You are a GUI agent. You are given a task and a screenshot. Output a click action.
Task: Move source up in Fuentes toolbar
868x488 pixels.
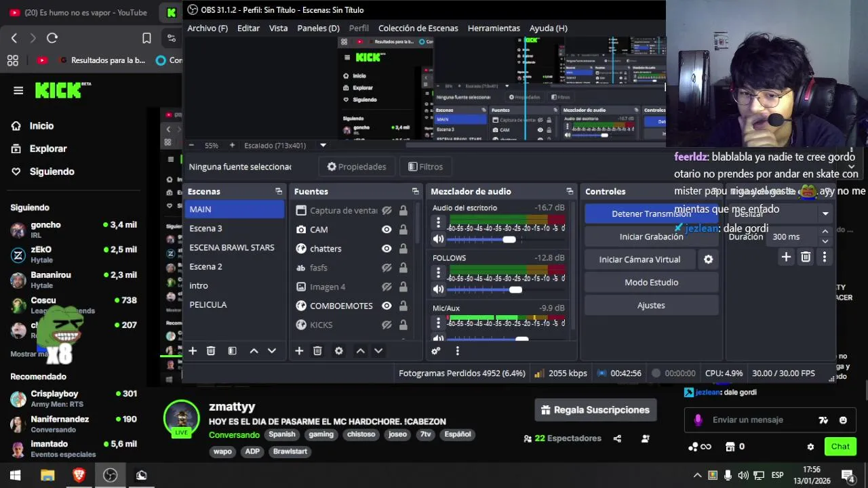[x=360, y=350]
